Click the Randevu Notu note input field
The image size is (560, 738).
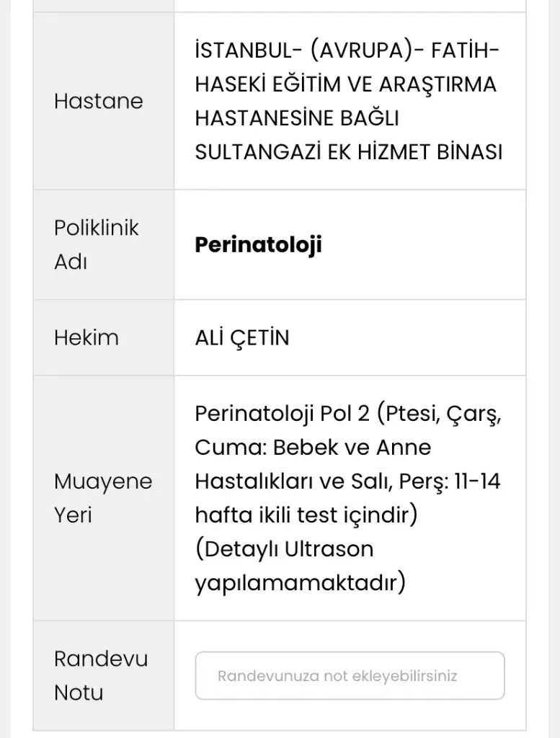point(350,675)
